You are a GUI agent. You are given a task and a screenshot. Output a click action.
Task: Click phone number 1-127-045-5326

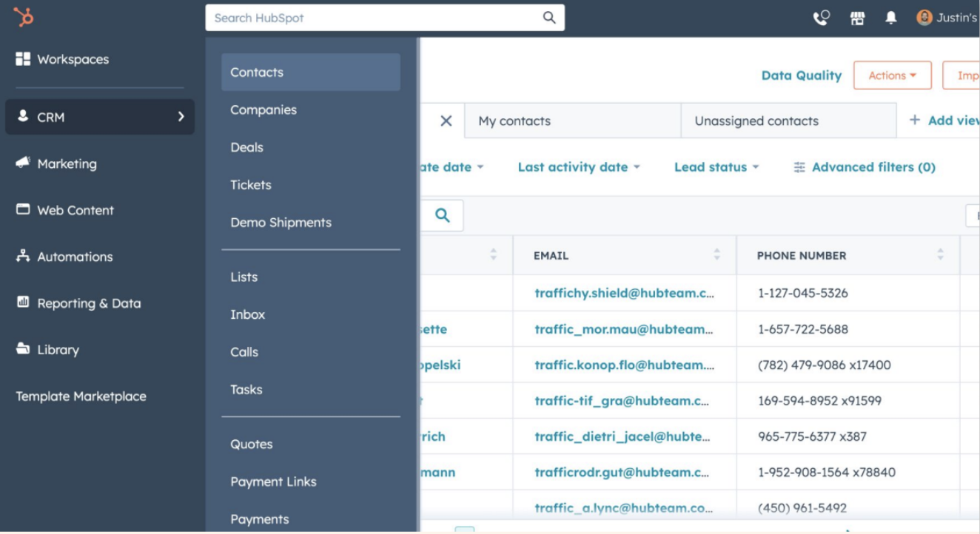coord(803,293)
